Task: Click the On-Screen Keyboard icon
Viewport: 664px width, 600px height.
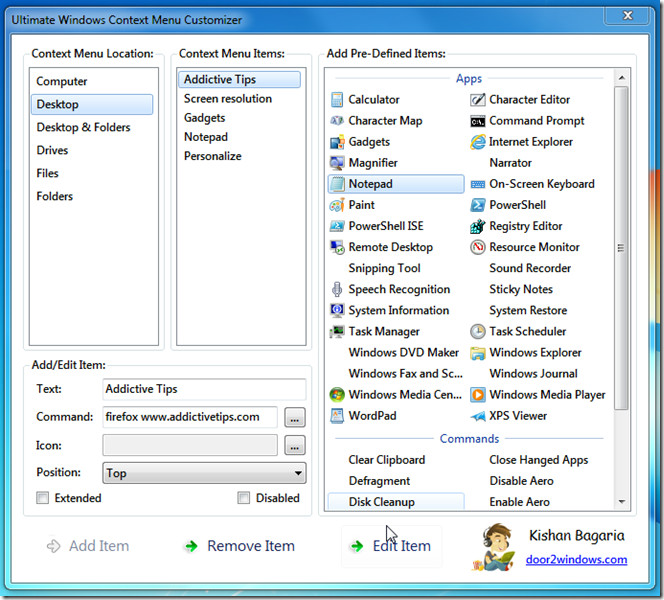Action: [478, 184]
